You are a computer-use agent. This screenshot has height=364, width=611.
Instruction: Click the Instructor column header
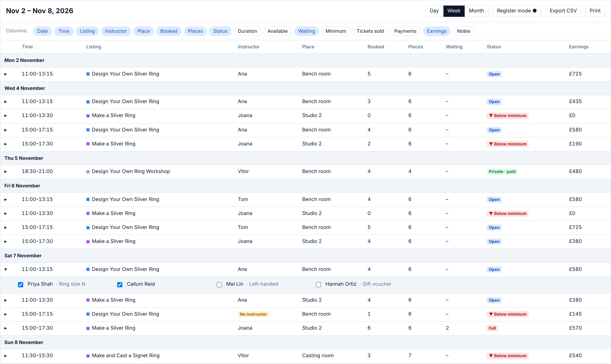click(x=249, y=47)
